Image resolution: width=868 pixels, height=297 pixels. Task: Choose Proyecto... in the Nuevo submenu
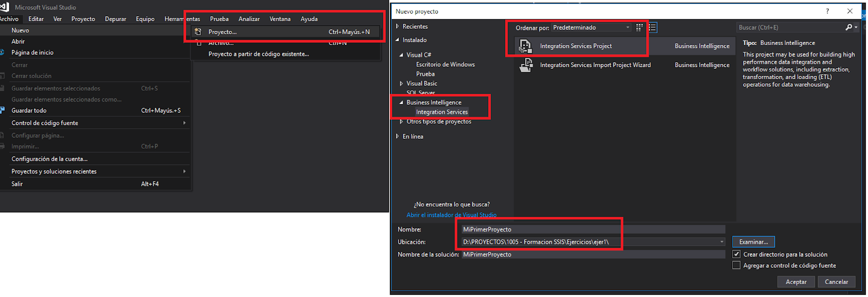coord(285,32)
